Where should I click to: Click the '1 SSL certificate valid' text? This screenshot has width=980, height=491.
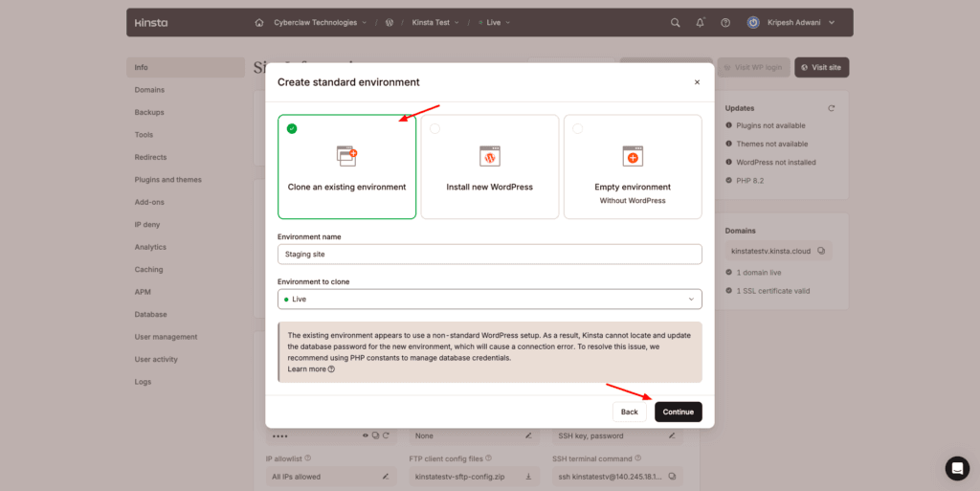(773, 291)
